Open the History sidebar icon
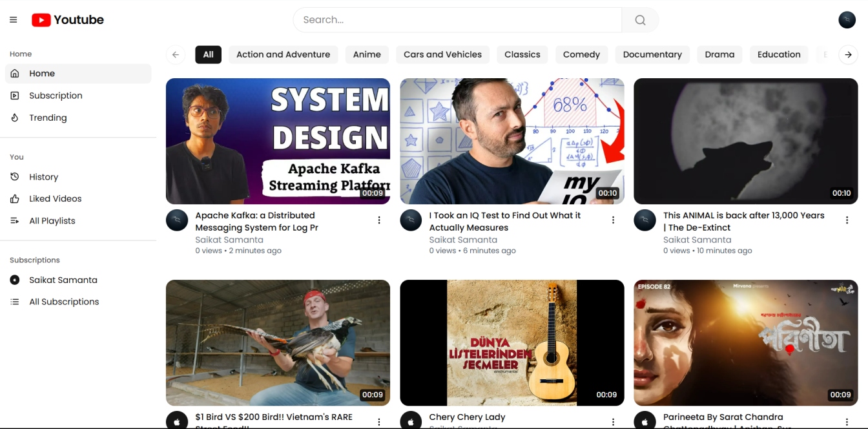Screen dimensions: 868x429 [15, 176]
